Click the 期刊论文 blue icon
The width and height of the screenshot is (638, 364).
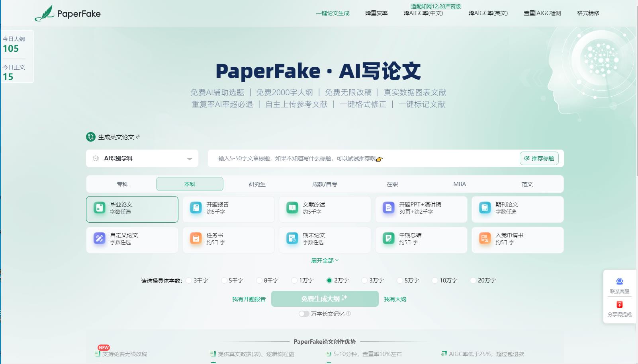pos(485,208)
